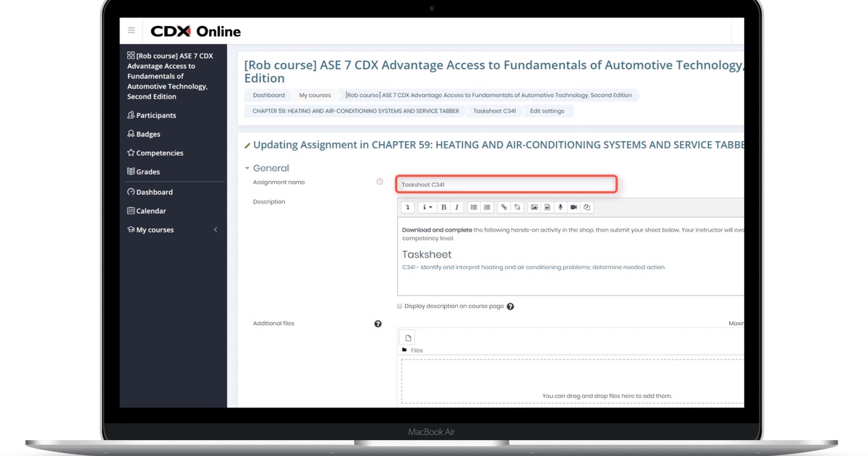Apply italic formatting in the editor
The width and height of the screenshot is (868, 456).
click(456, 208)
